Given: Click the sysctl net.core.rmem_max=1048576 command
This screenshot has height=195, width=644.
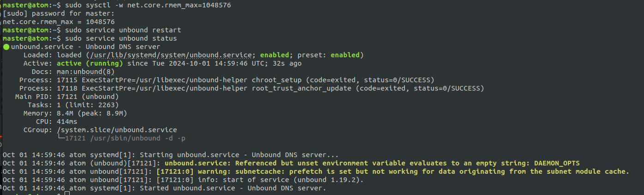Looking at the screenshot, I should click(x=148, y=5).
